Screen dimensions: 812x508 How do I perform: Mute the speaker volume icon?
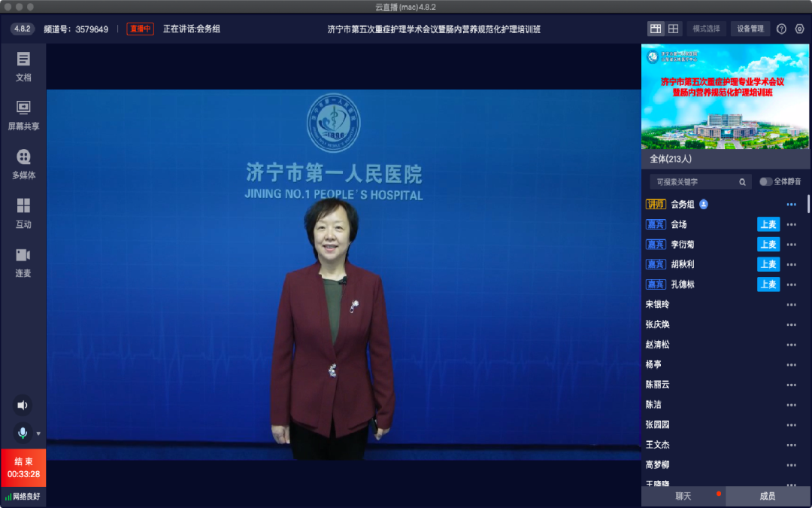[23, 406]
